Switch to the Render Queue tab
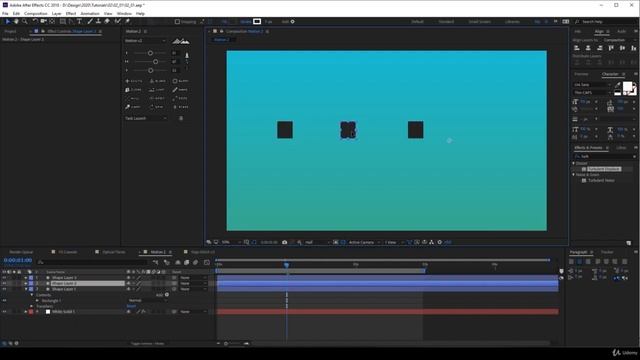Viewport: 640px width, 360px height. pos(21,252)
